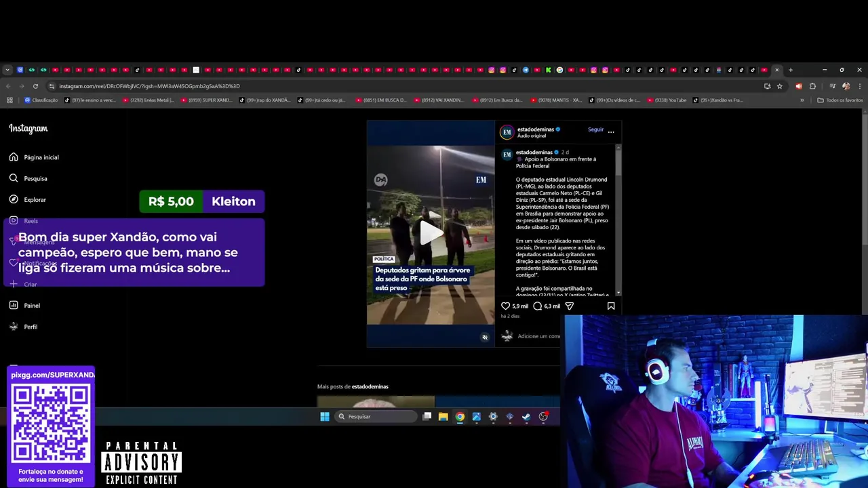Follow estadodeminas with Seguir
The image size is (868, 488).
click(595, 129)
